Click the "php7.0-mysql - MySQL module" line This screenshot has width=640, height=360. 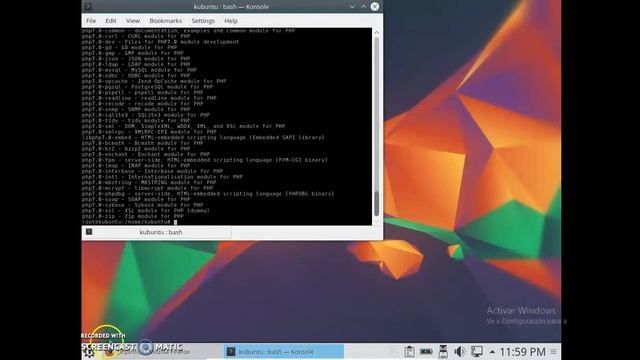click(x=139, y=70)
